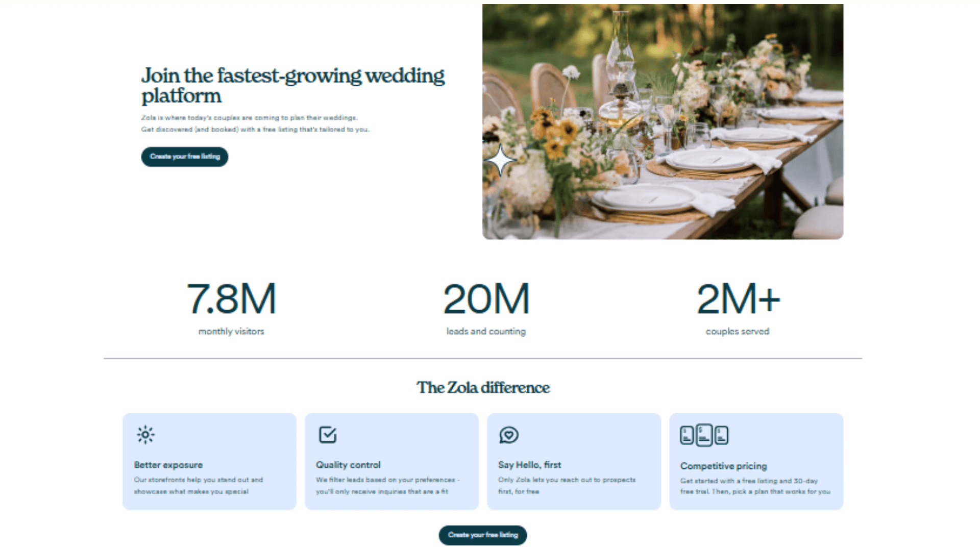Click the Competitive pricing plans icon
This screenshot has width=980, height=551.
(x=703, y=435)
